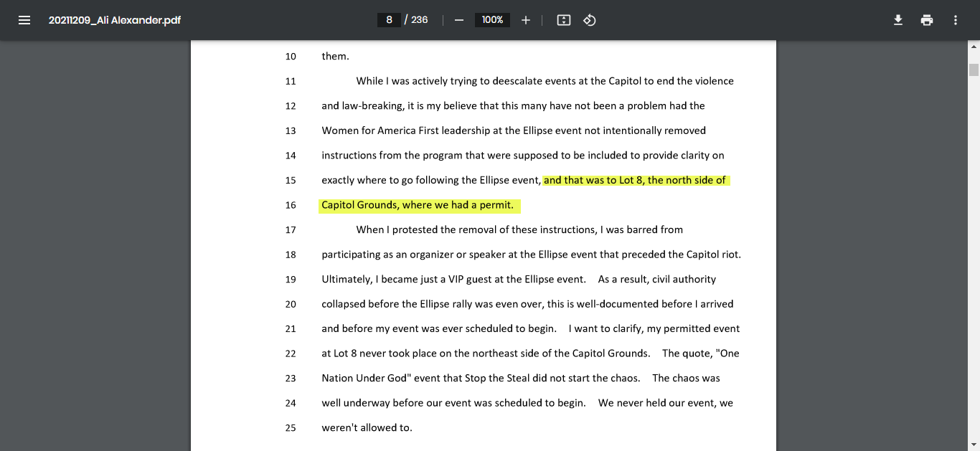The width and height of the screenshot is (980, 451).
Task: Click line number 20
Action: 291,304
